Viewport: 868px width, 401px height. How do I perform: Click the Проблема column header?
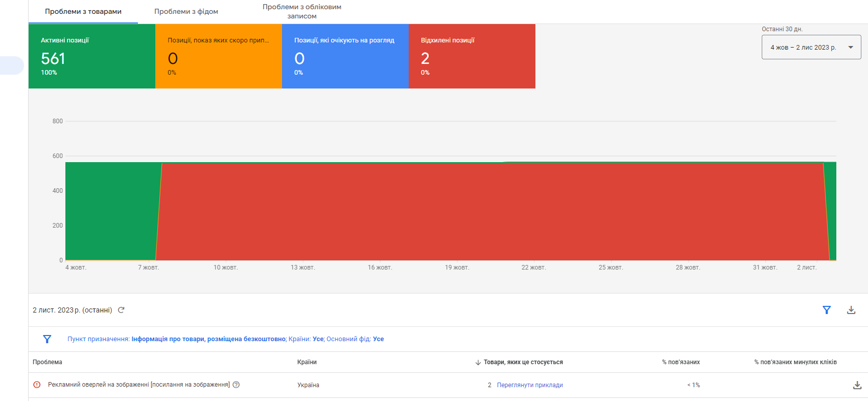tap(48, 362)
